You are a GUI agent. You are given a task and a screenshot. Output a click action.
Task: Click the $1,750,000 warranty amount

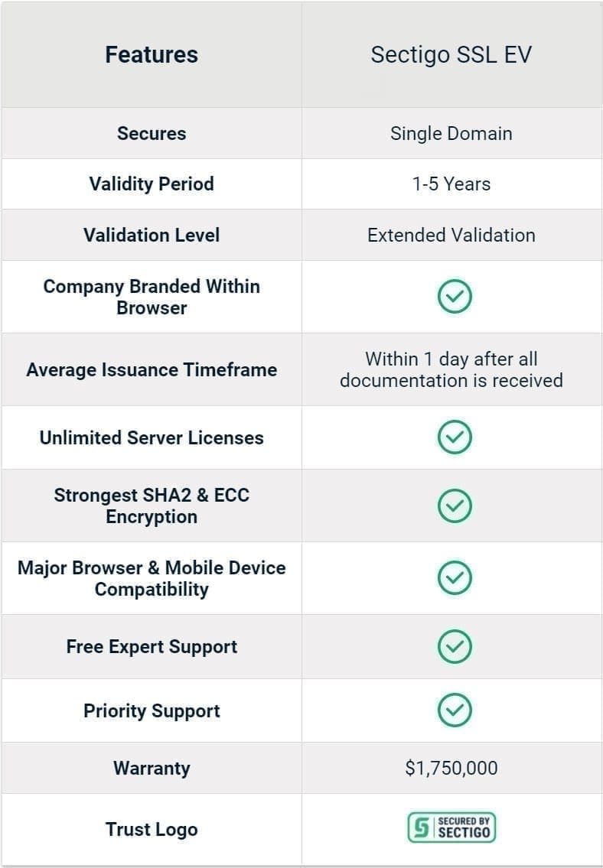[451, 768]
